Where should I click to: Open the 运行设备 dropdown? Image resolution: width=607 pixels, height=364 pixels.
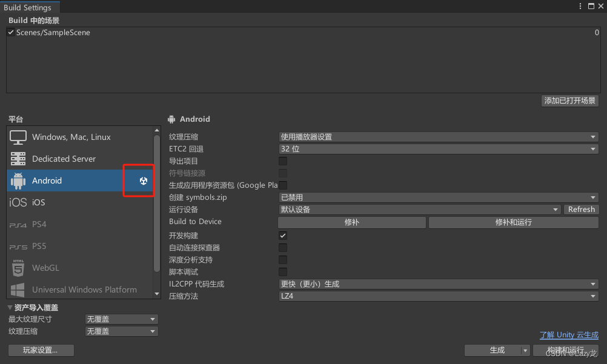[420, 210]
